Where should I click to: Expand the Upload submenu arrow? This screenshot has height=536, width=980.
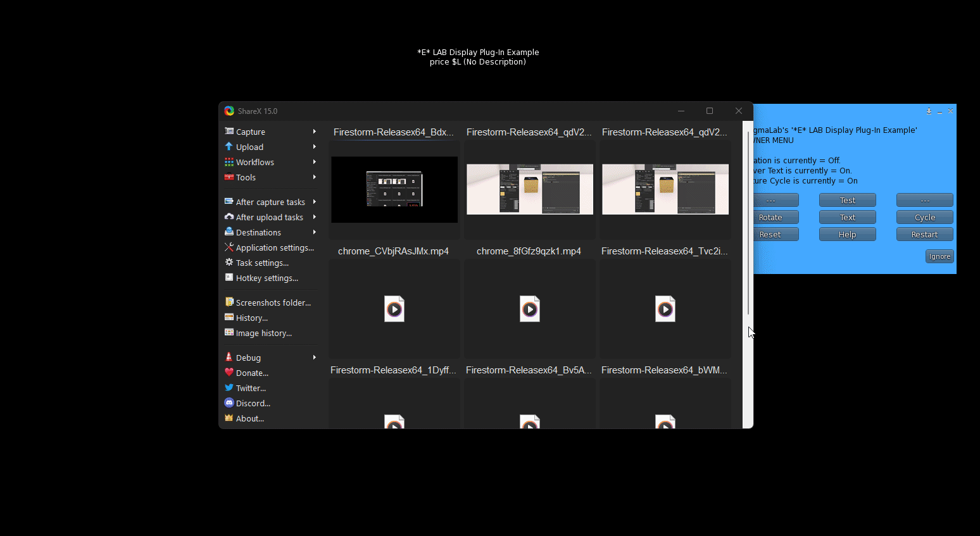(314, 147)
